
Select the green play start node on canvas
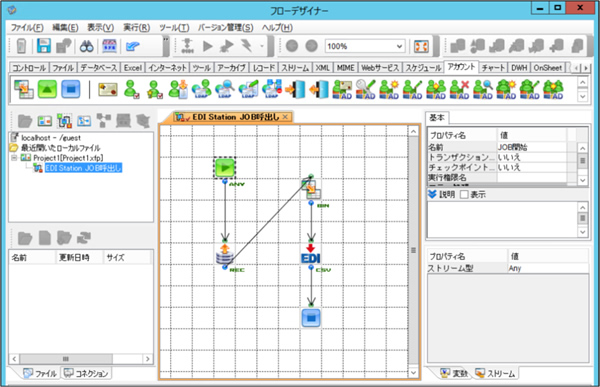tap(225, 168)
